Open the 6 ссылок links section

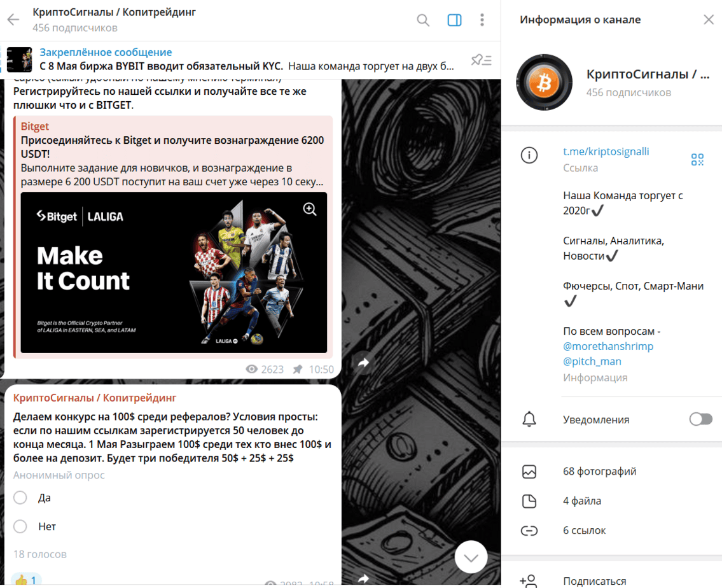(584, 530)
